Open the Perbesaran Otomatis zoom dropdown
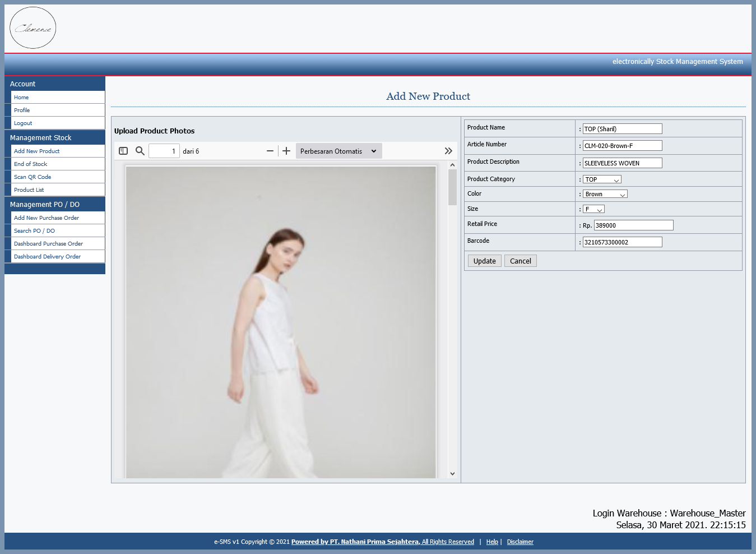 [x=339, y=151]
